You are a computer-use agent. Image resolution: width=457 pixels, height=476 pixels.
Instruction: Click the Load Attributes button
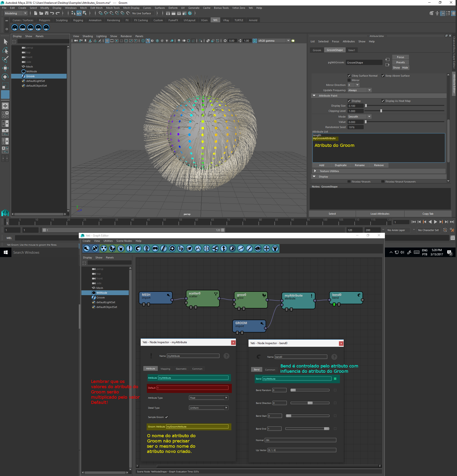380,214
